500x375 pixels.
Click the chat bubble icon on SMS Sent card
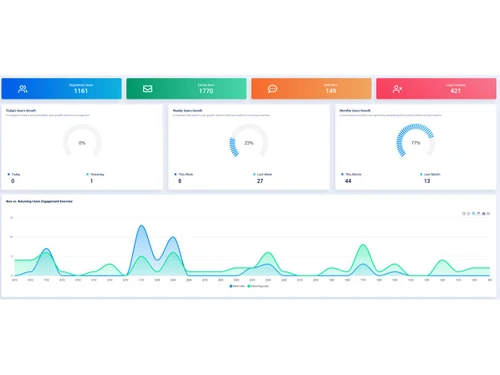[272, 89]
